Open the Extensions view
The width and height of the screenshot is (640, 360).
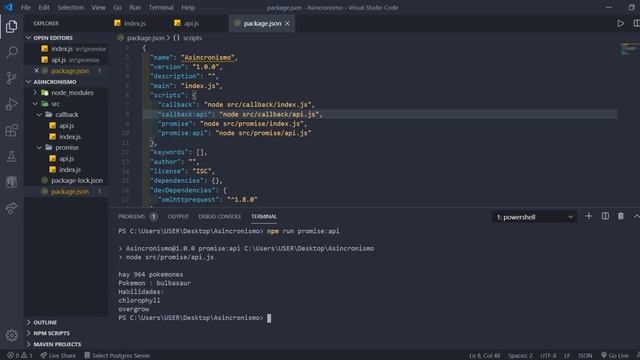click(x=12, y=130)
